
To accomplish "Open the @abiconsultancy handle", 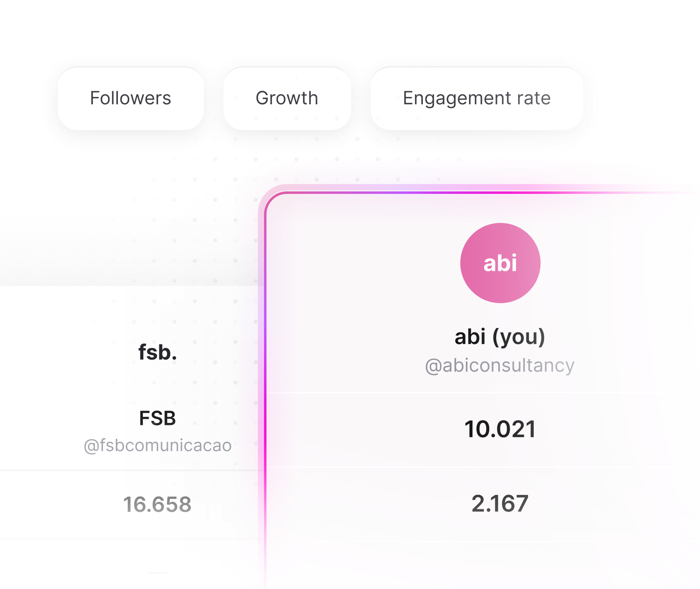I will (500, 365).
